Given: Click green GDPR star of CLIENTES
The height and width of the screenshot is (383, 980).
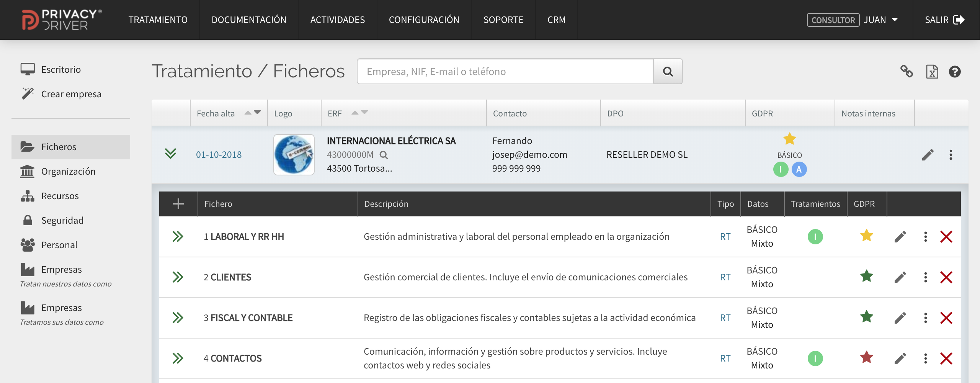Looking at the screenshot, I should (x=866, y=276).
